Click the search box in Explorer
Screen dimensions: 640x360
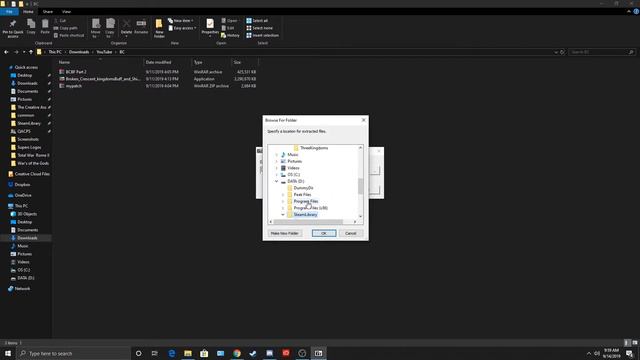coord(602,52)
